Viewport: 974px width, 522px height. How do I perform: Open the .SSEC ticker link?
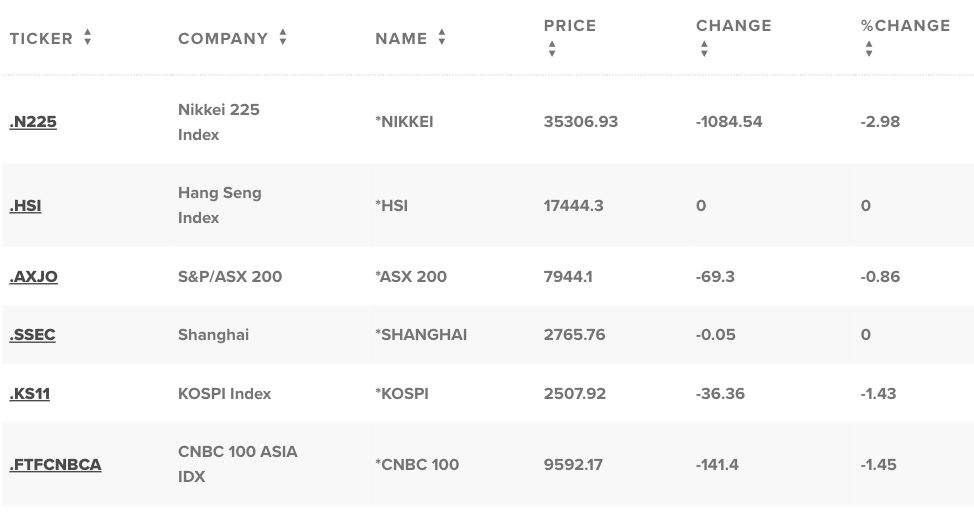point(32,335)
